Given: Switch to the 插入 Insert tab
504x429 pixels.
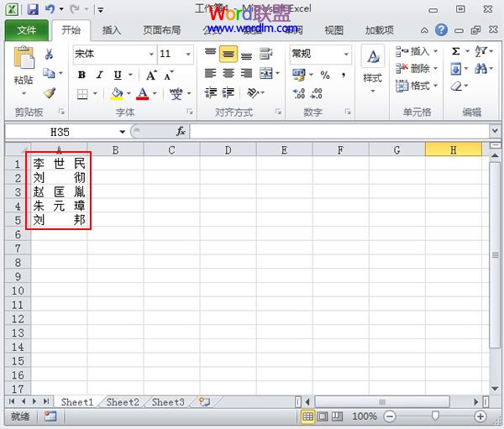Looking at the screenshot, I should click(112, 30).
